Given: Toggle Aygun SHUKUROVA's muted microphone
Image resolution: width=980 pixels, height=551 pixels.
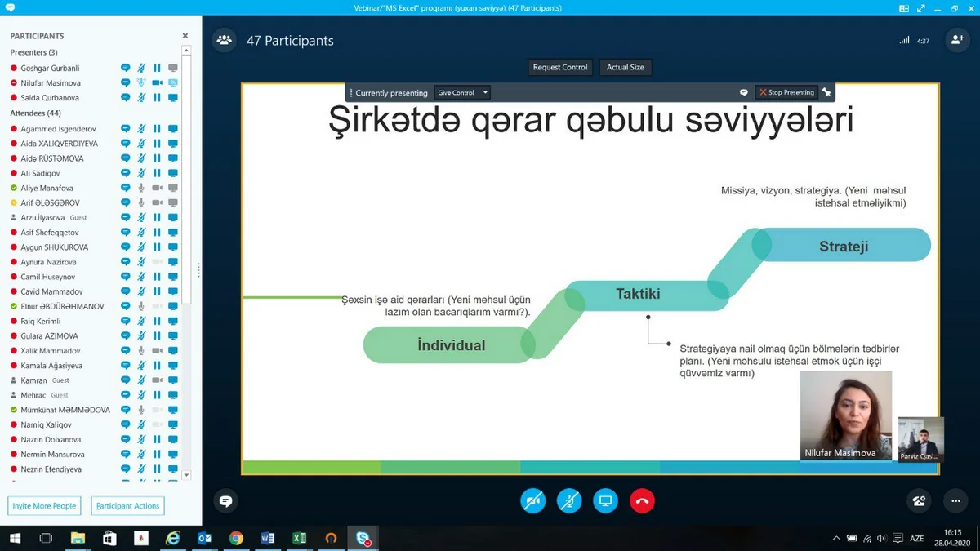Looking at the screenshot, I should coord(141,247).
